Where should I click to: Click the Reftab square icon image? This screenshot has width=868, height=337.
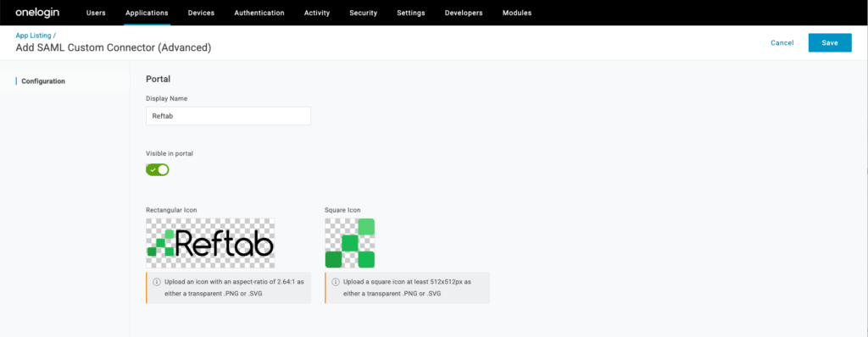coord(350,243)
